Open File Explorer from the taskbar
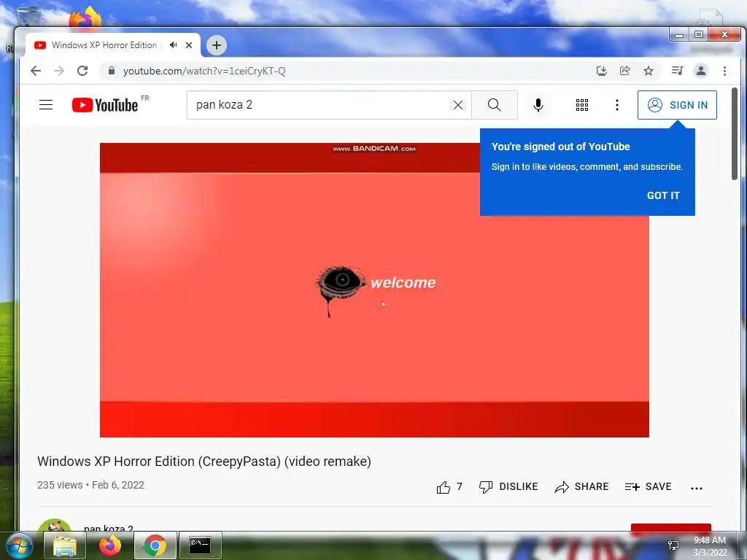 tap(65, 545)
